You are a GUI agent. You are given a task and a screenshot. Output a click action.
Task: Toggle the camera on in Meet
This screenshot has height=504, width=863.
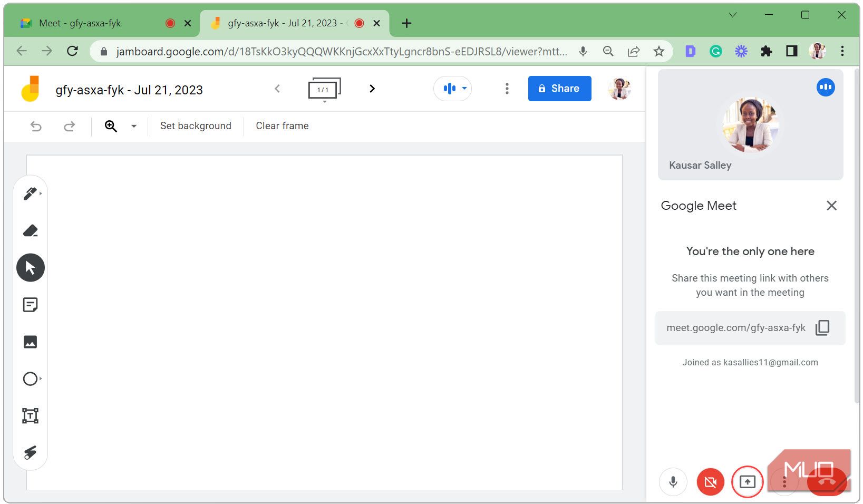[x=710, y=482]
